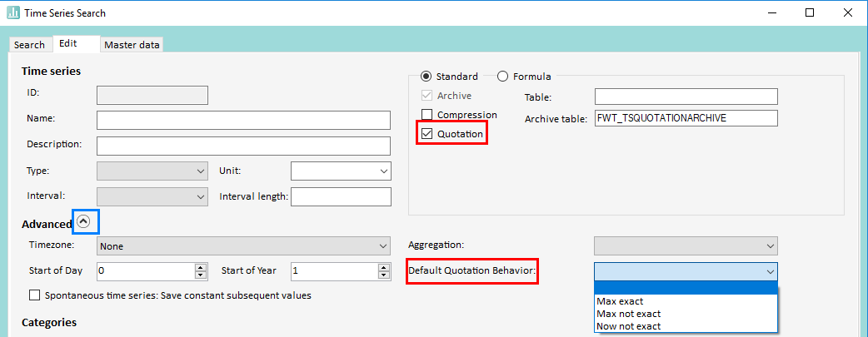The width and height of the screenshot is (868, 337).
Task: Choose 'Max not exact' option
Action: pyautogui.click(x=627, y=314)
